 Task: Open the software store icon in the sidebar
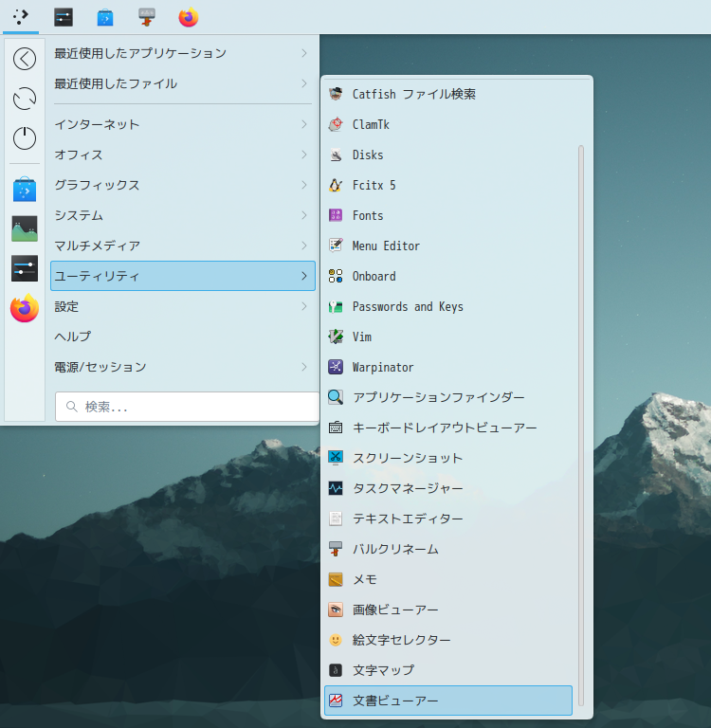(25, 190)
